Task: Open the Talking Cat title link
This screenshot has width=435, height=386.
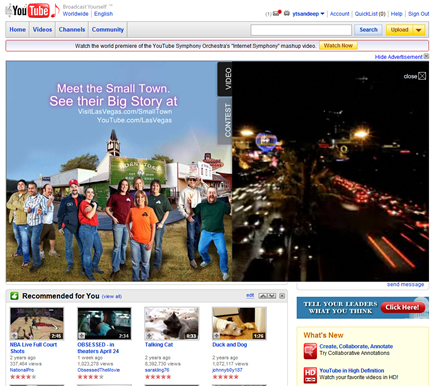Action: click(x=159, y=345)
